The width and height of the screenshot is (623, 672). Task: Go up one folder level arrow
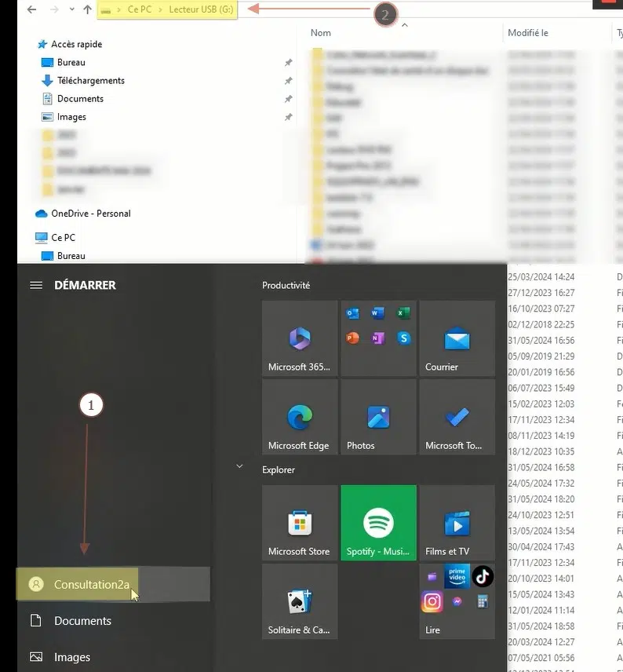coord(87,9)
